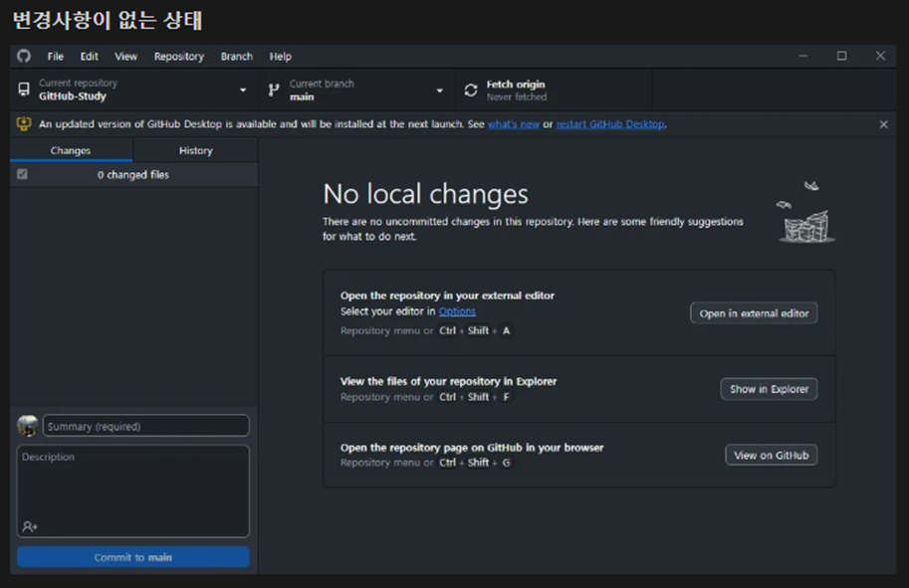The height and width of the screenshot is (588, 909).
Task: Click Show in Explorer button
Action: pos(769,389)
